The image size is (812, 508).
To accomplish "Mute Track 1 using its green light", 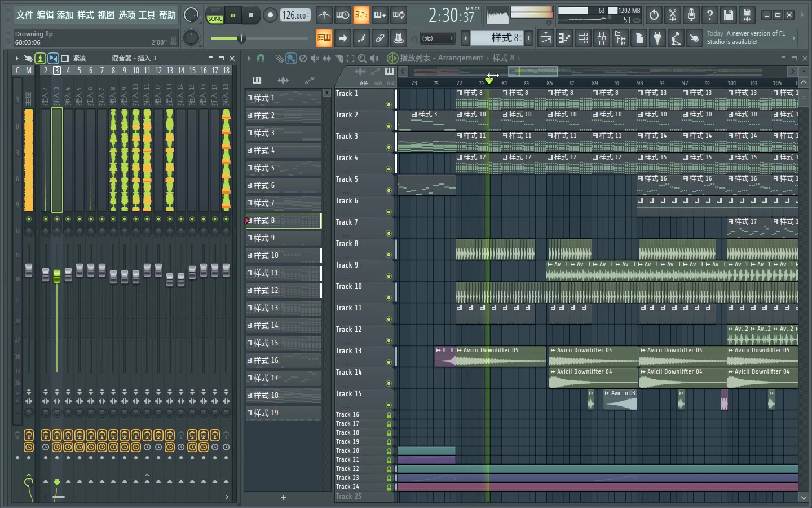I will click(389, 105).
